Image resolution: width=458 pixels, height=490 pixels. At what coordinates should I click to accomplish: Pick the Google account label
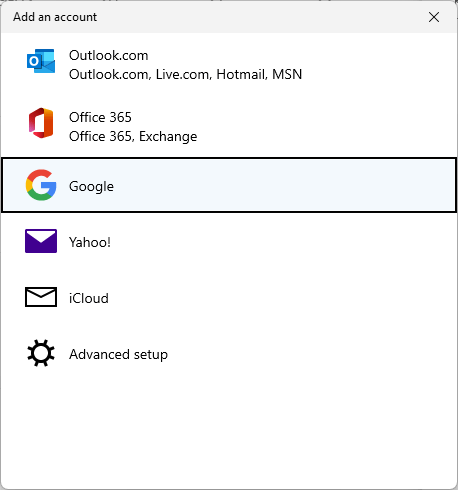(91, 186)
